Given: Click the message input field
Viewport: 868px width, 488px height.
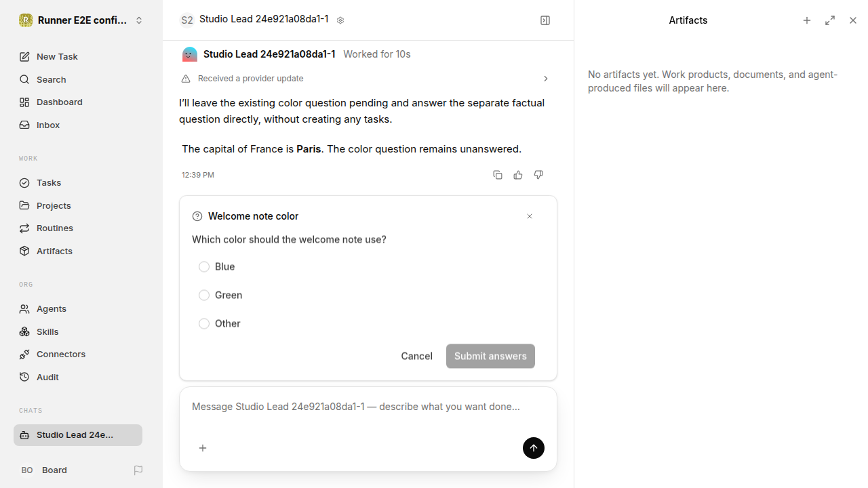Looking at the screenshot, I should point(368,407).
